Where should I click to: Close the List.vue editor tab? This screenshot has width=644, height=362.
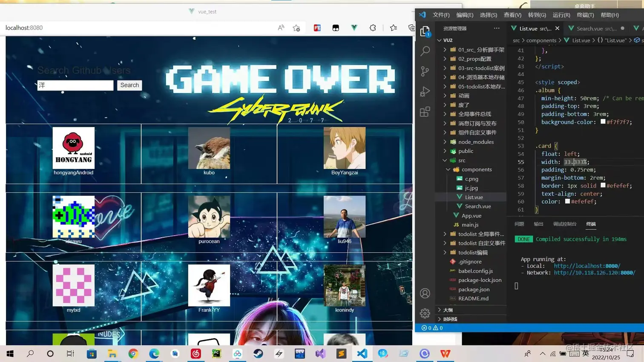pyautogui.click(x=557, y=29)
